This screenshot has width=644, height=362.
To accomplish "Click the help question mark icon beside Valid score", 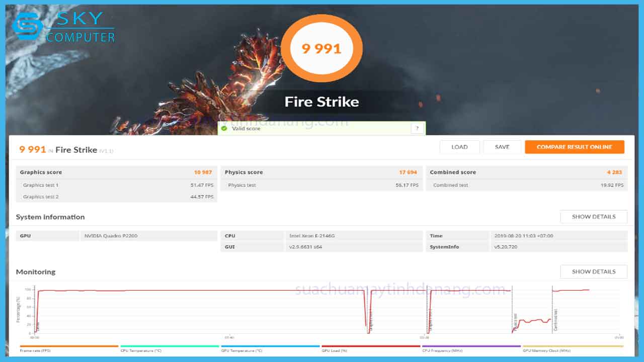I will tap(417, 128).
